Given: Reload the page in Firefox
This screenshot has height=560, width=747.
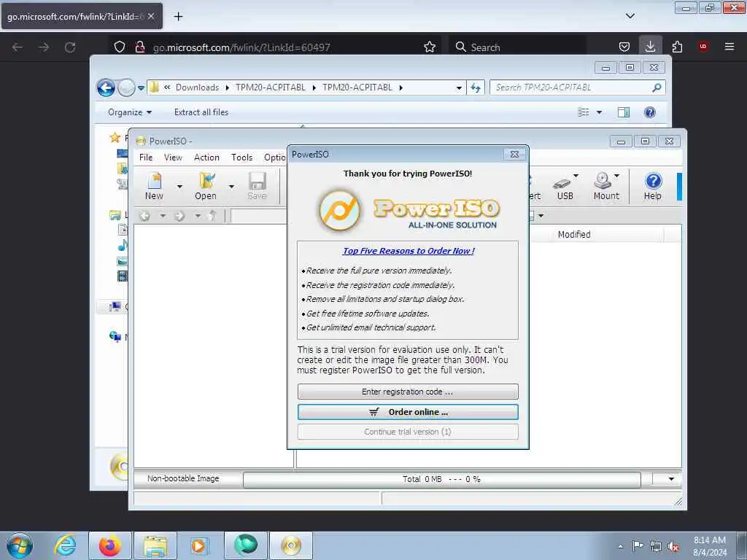Looking at the screenshot, I should pos(70,47).
